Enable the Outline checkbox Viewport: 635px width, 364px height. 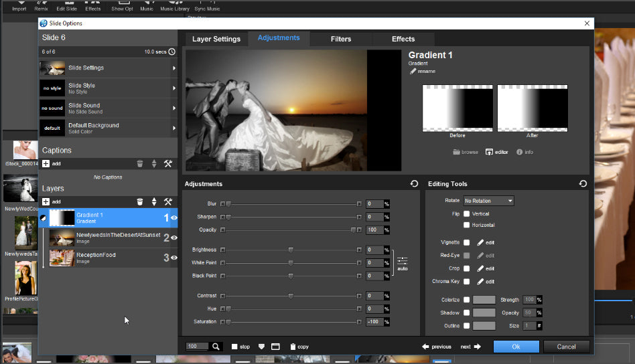point(466,326)
